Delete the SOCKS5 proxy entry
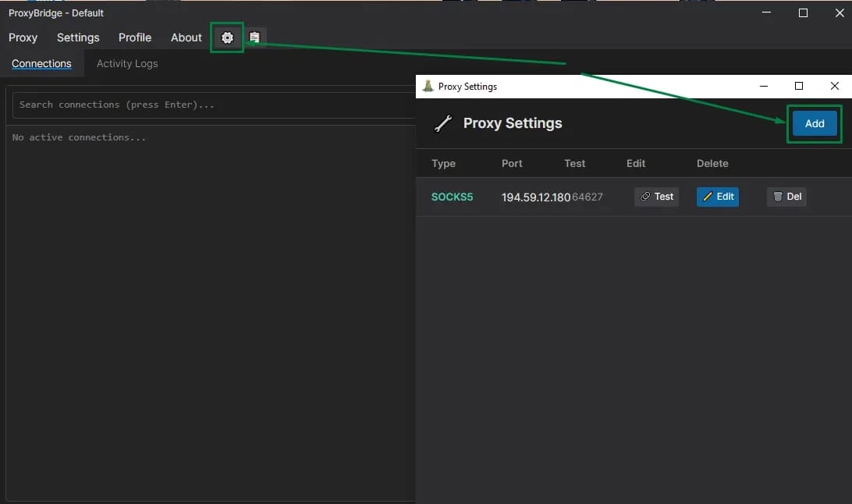Screen dimensions: 852x504 tap(786, 197)
